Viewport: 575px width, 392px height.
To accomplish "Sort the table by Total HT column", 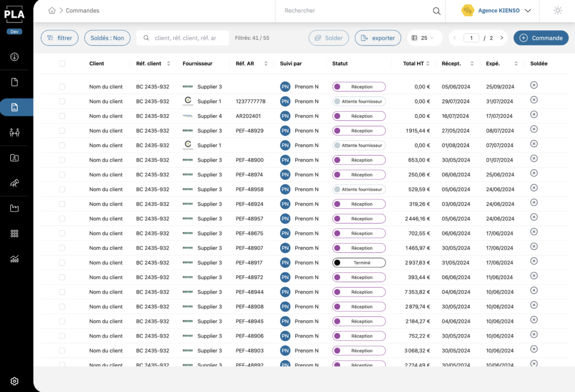I will (x=427, y=63).
